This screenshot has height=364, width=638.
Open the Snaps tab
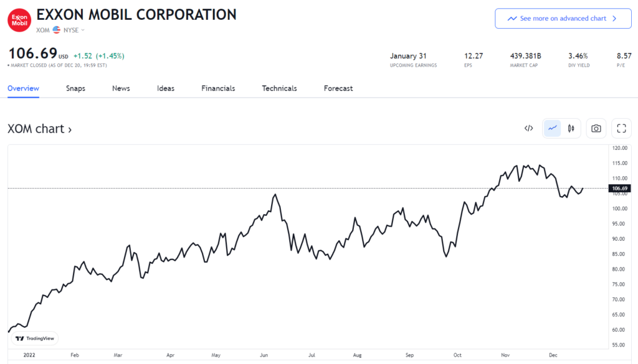coord(75,88)
